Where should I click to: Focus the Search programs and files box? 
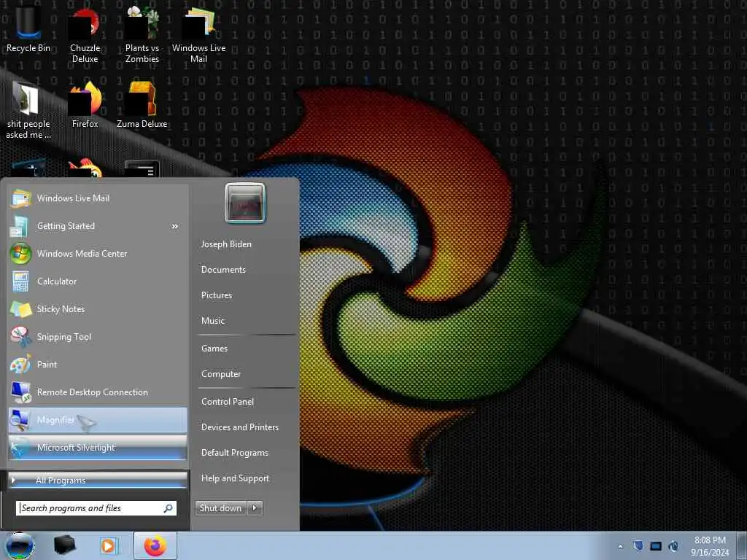96,508
